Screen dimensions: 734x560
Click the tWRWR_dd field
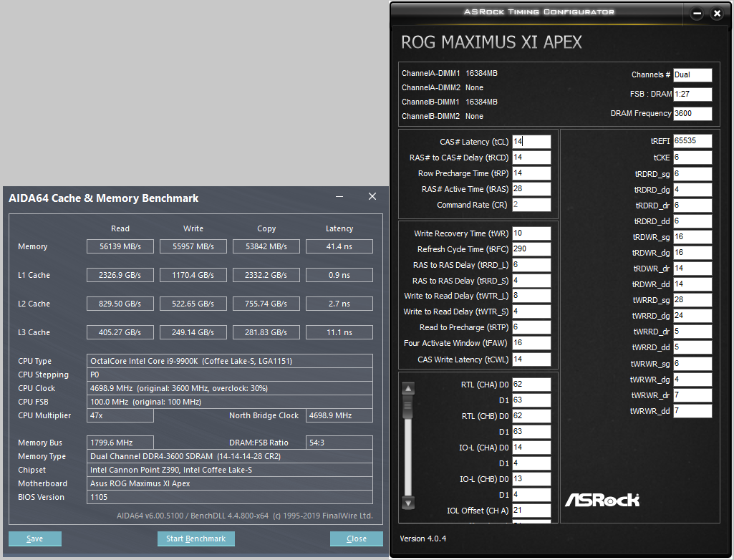(x=692, y=410)
